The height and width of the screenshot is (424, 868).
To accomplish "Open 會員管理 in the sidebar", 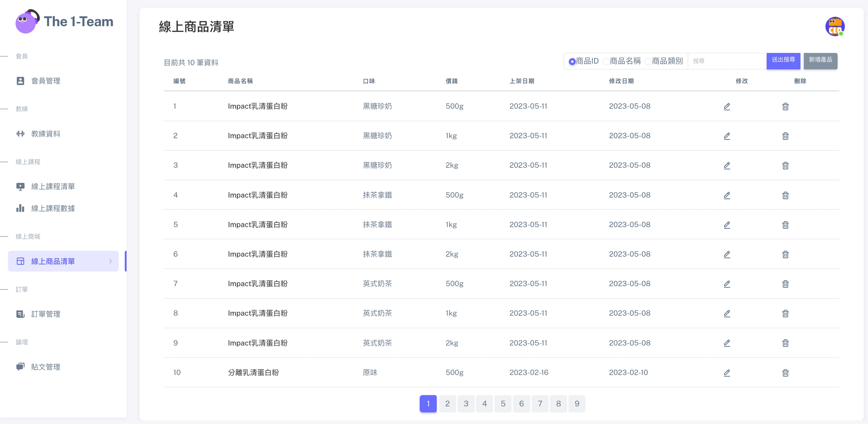I will pos(45,81).
